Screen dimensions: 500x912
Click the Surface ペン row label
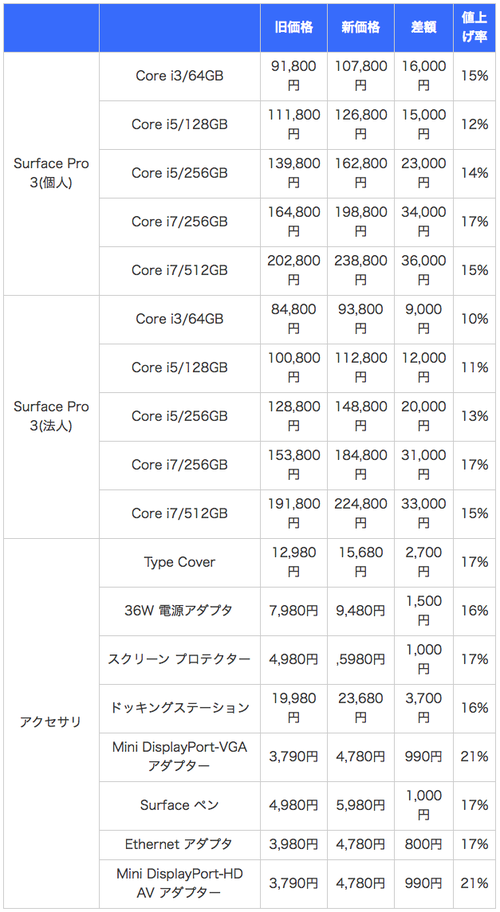point(180,806)
